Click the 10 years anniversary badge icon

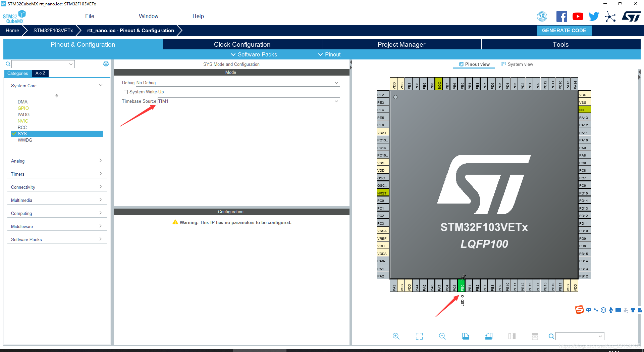click(x=542, y=16)
